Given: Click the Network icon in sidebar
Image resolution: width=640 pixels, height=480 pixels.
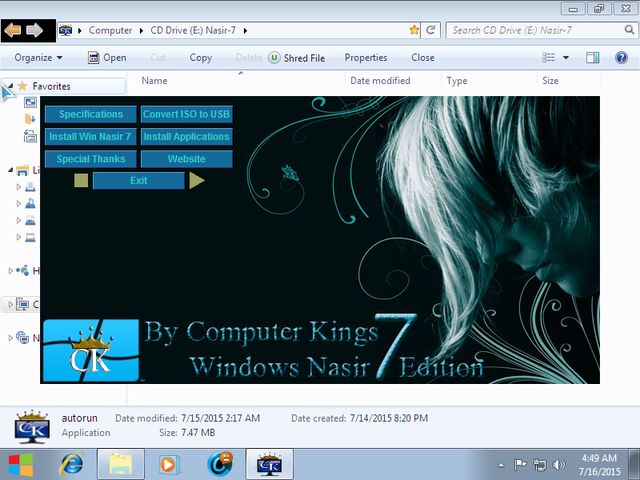Looking at the screenshot, I should click(x=23, y=338).
